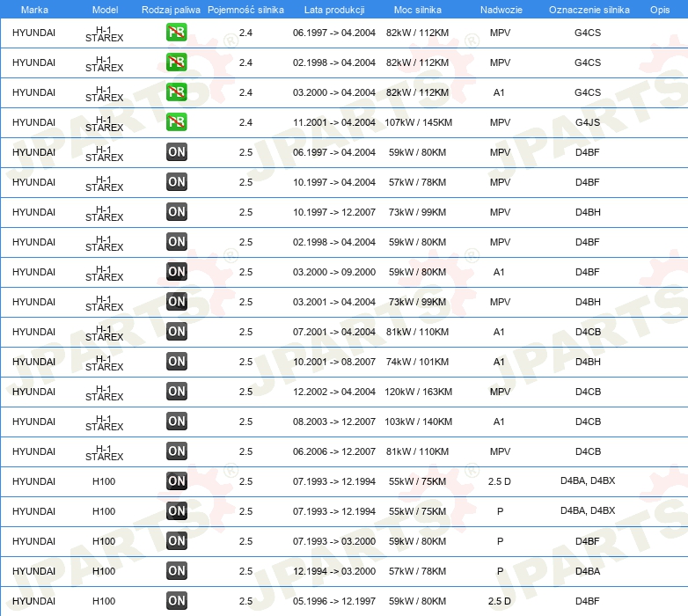Click the ON icon in the H100 12.1994 D4BA row

177,571
